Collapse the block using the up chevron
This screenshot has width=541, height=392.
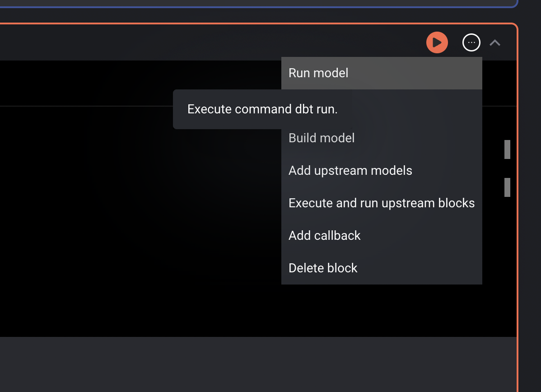(x=495, y=42)
